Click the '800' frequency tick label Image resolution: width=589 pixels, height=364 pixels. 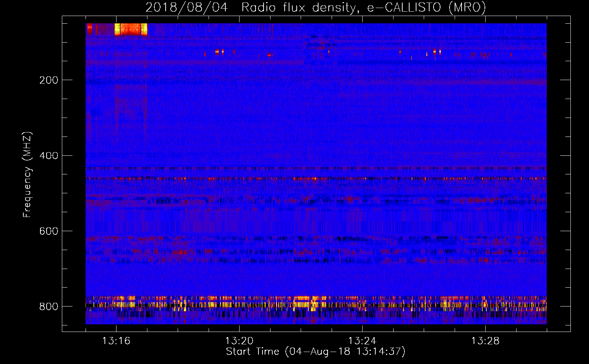(x=49, y=306)
